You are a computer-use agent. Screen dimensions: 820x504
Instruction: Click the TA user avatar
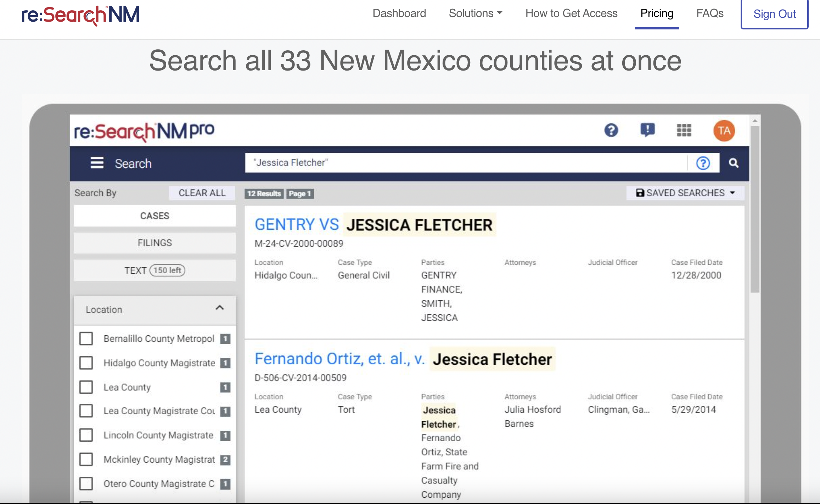(724, 130)
